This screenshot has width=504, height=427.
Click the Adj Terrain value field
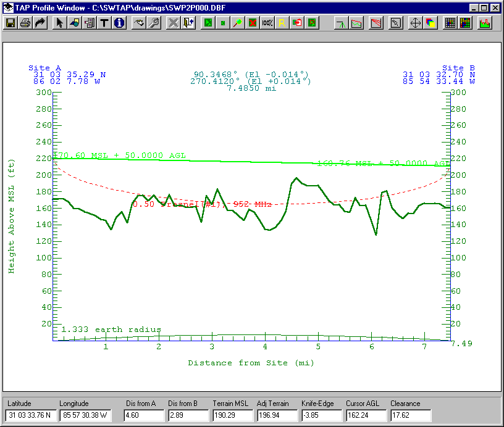(277, 415)
